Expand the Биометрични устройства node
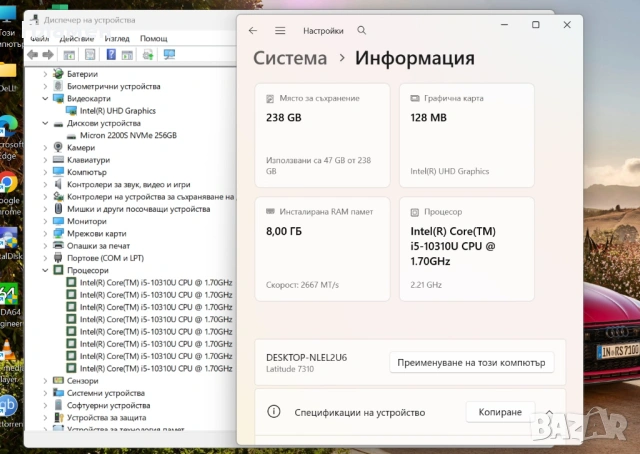 (x=45, y=86)
